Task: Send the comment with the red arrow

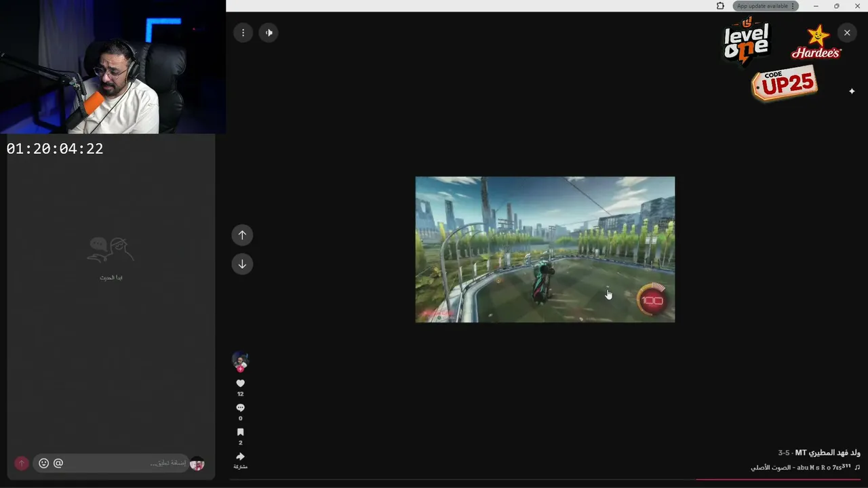Action: pos(22,464)
